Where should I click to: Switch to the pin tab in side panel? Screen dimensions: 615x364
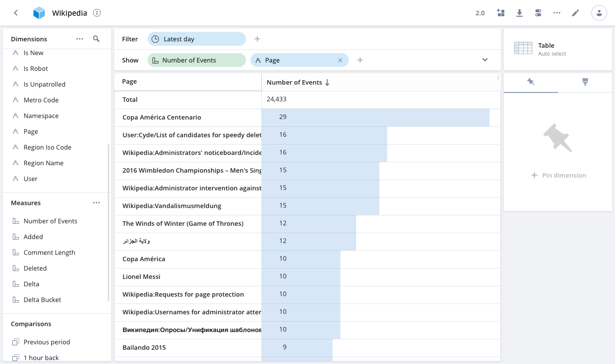(x=531, y=82)
